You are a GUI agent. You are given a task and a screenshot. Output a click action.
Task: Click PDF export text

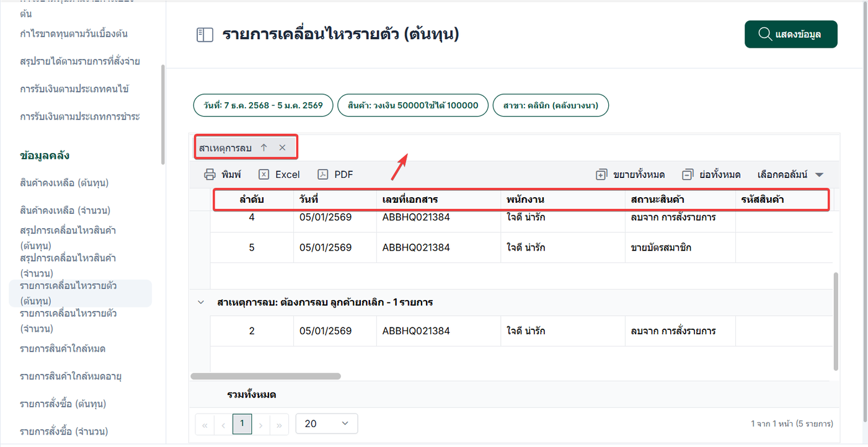point(343,175)
